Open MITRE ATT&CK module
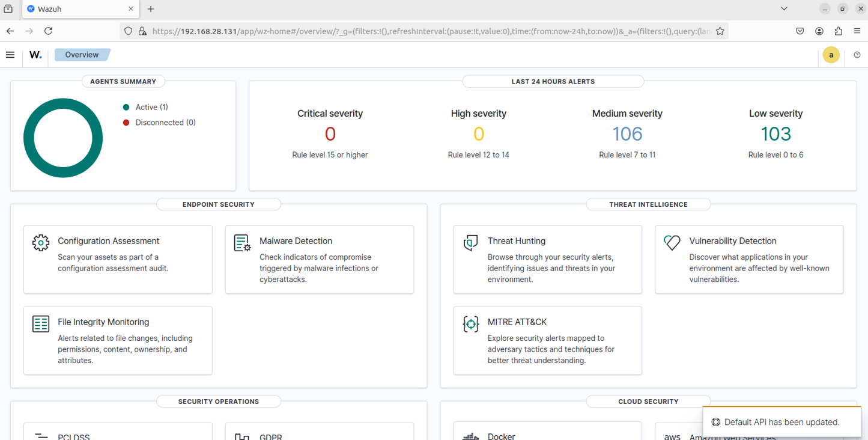Viewport: 868px width, 440px height. coord(548,341)
